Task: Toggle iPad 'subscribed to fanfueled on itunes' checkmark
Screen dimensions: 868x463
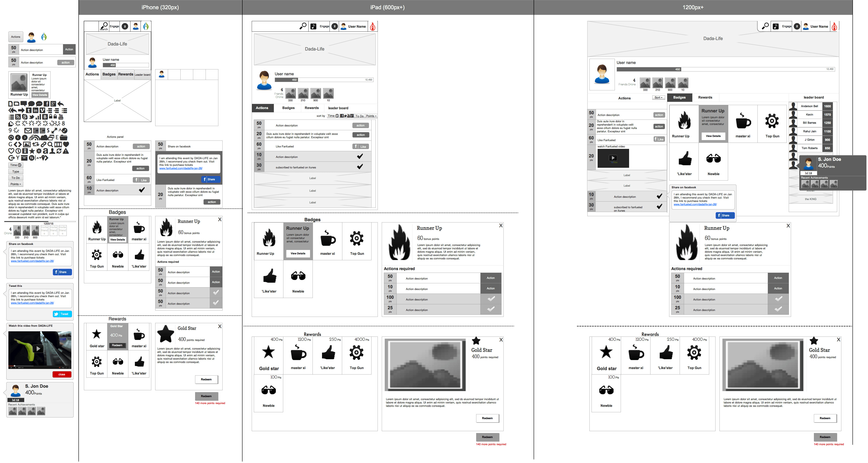Action: (360, 167)
